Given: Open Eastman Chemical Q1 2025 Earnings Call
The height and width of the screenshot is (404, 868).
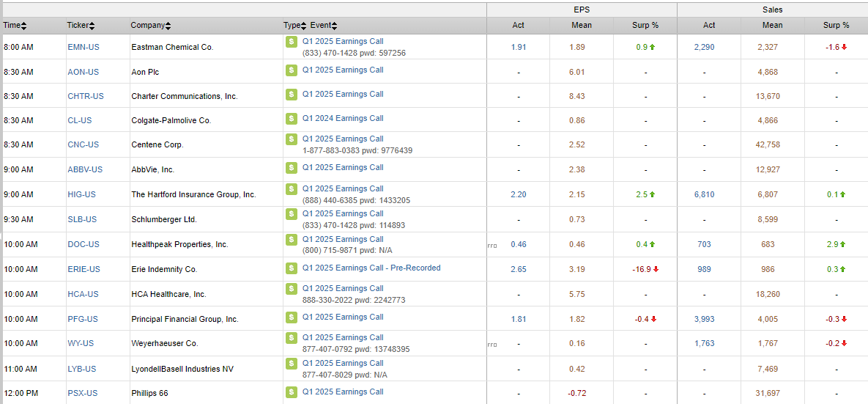Looking at the screenshot, I should coord(343,42).
